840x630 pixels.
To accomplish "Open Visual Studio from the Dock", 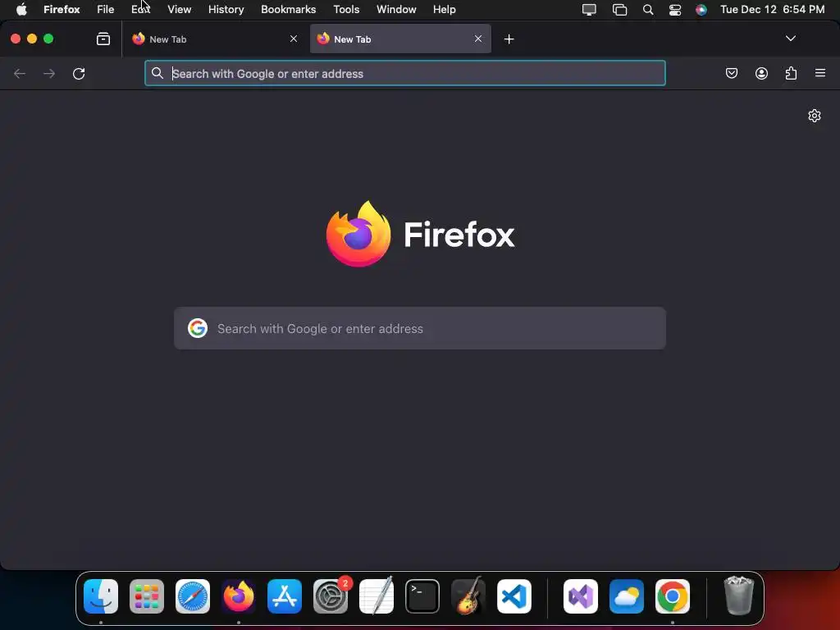I will (x=581, y=596).
